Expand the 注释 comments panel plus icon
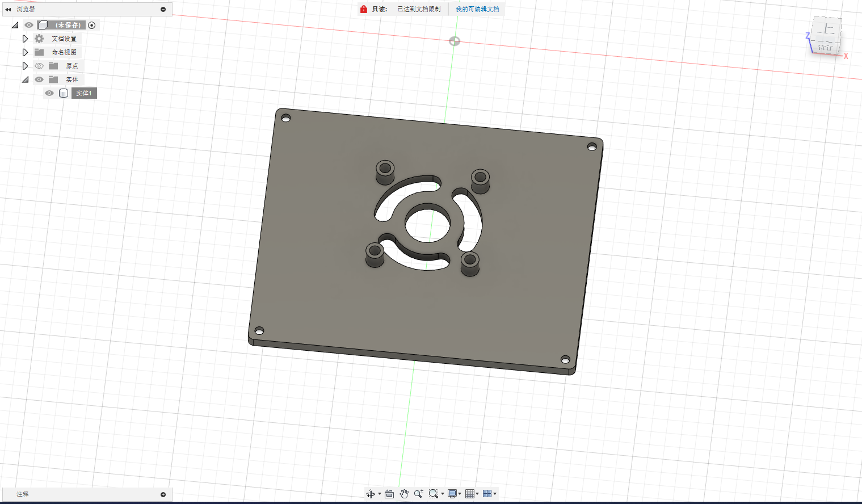The height and width of the screenshot is (504, 862). [x=163, y=494]
